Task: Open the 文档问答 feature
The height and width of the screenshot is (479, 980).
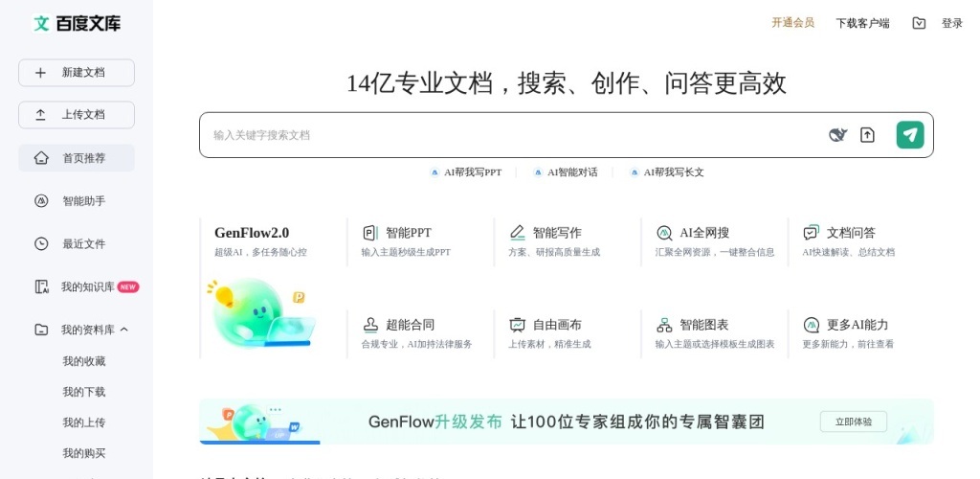Action: coord(850,233)
